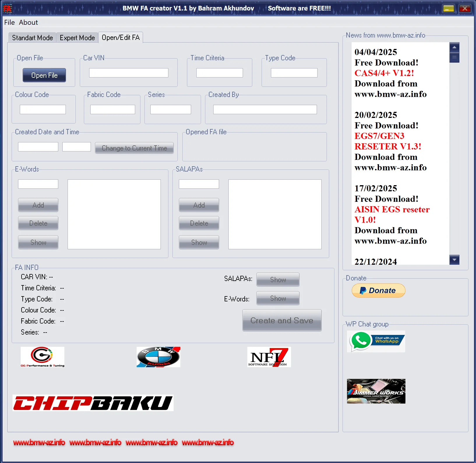Click the Create and Save button

[x=282, y=320]
